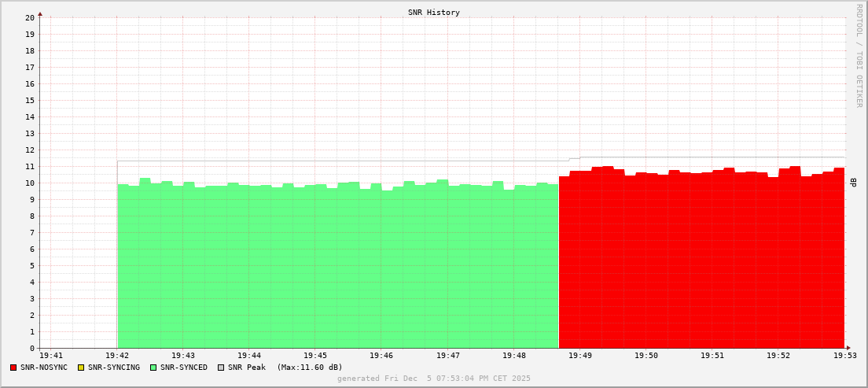Click the yellow SNR-SYNCING legend swatch
This screenshot has height=388, width=868.
click(81, 368)
